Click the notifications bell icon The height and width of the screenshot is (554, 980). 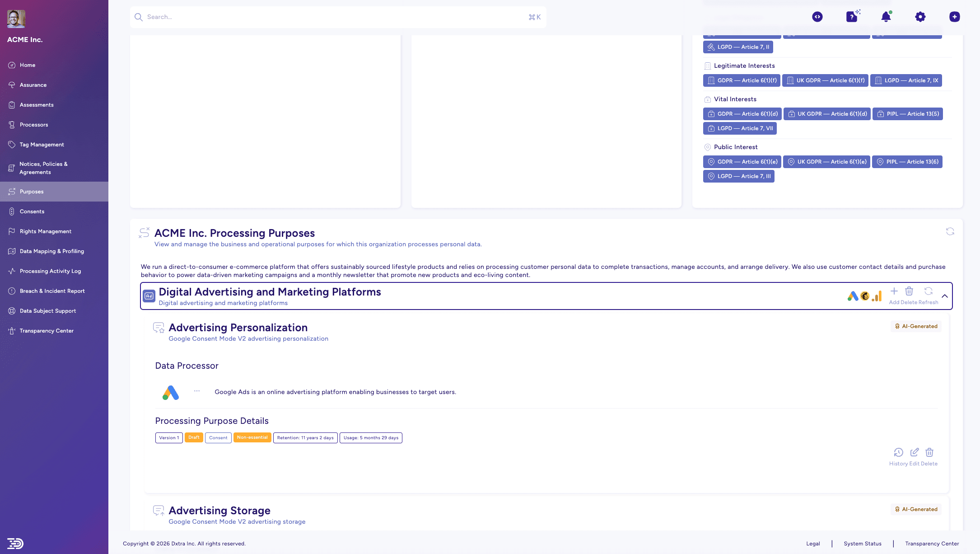click(x=886, y=17)
